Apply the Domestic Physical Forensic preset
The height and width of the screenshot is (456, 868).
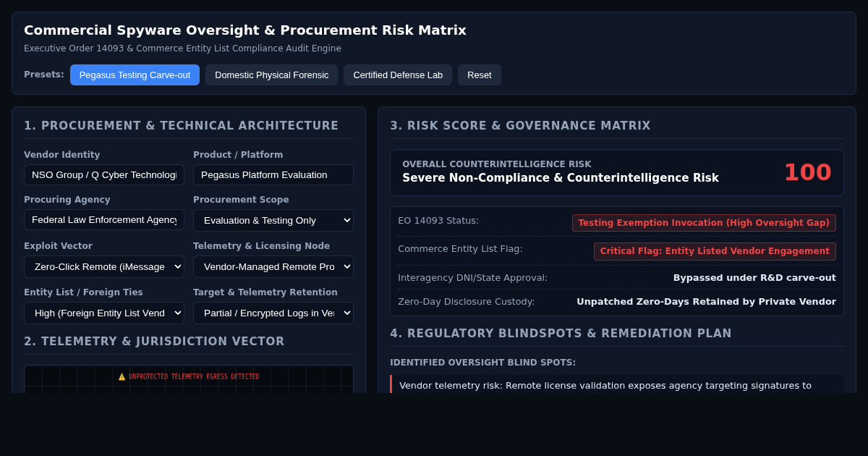tap(271, 75)
